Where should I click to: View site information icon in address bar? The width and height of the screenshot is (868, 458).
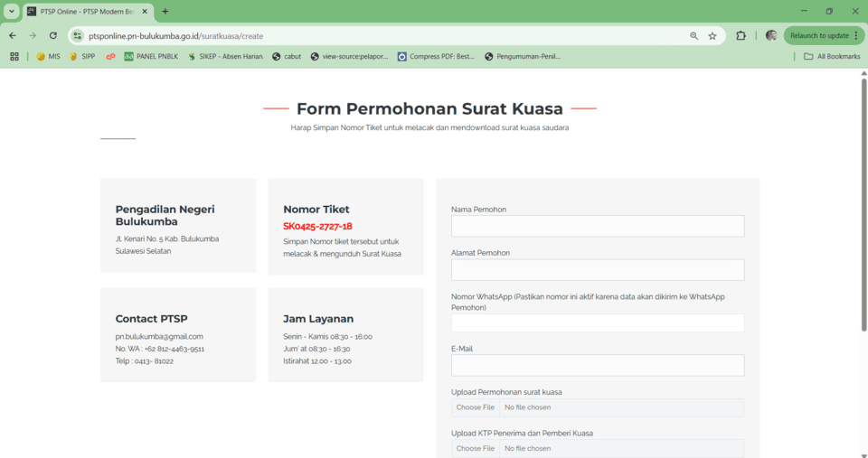point(78,36)
